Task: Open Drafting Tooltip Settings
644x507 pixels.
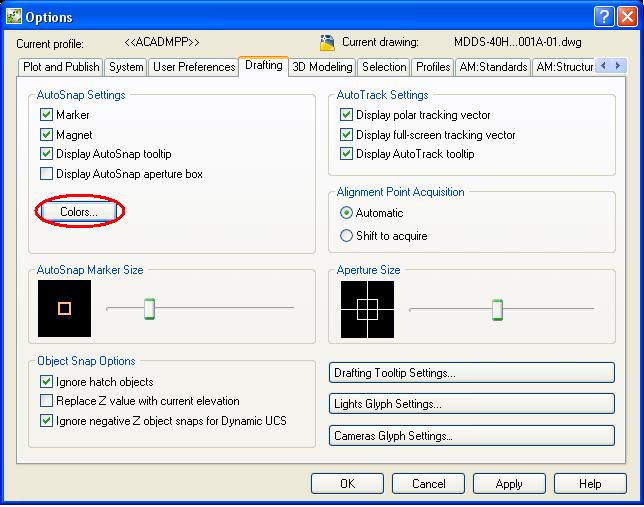Action: (x=472, y=373)
